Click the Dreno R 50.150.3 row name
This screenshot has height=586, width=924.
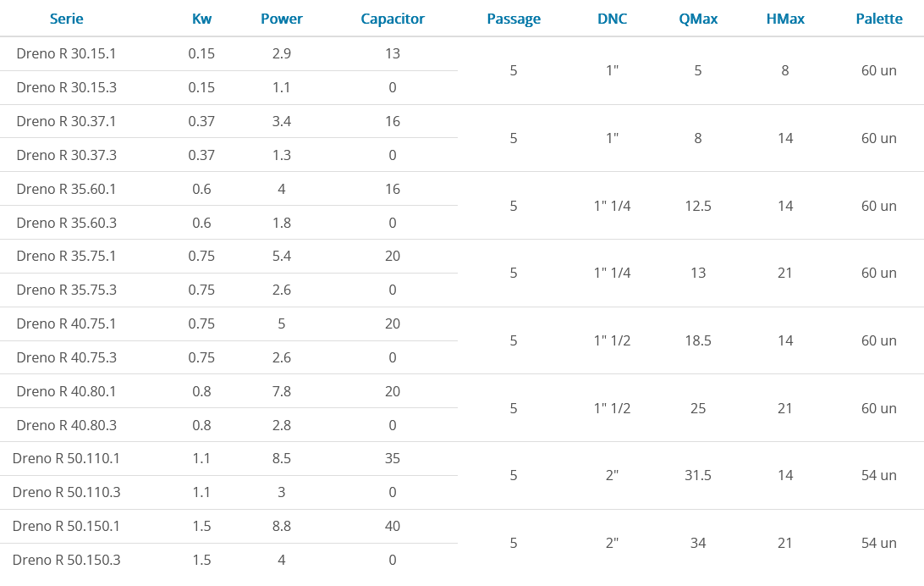point(66,560)
